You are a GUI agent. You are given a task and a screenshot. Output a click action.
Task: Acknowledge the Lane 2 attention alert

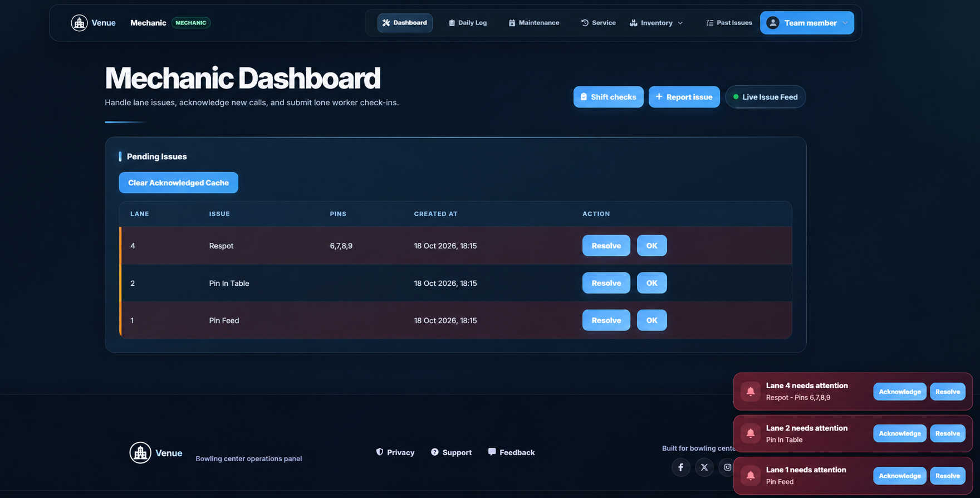[x=900, y=433]
